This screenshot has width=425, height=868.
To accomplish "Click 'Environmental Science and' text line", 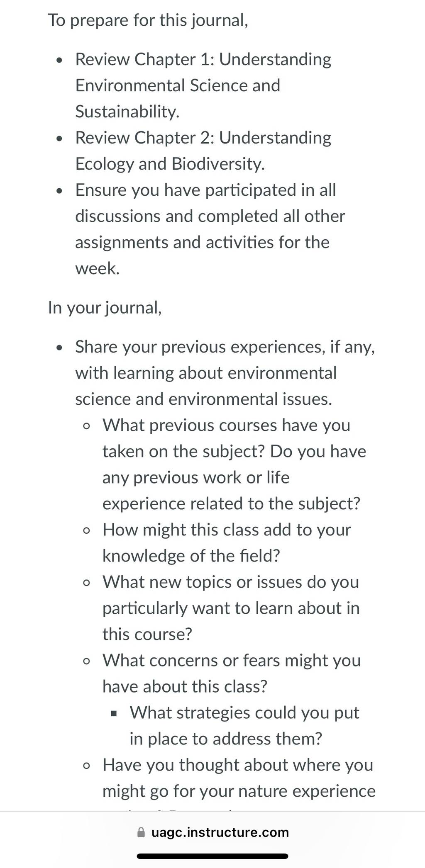I will tap(178, 85).
